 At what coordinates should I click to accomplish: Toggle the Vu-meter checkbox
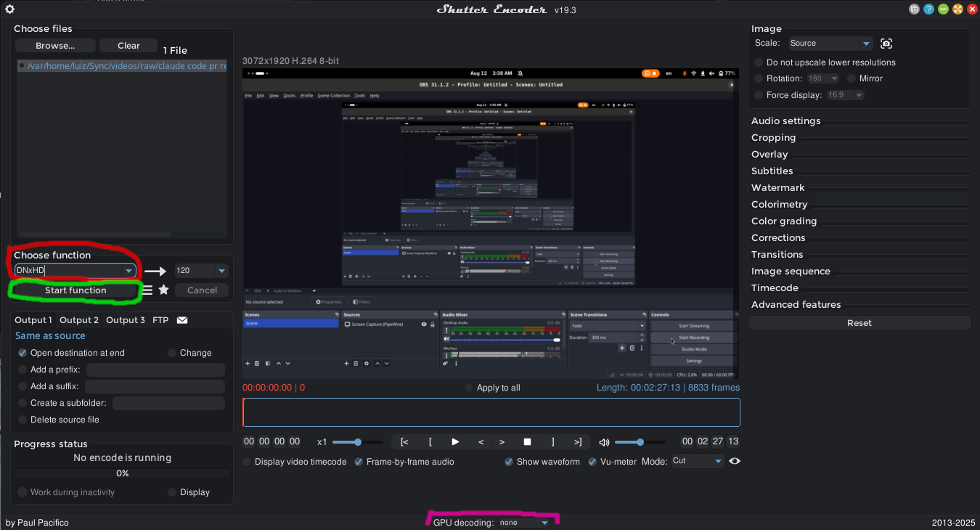coord(592,462)
